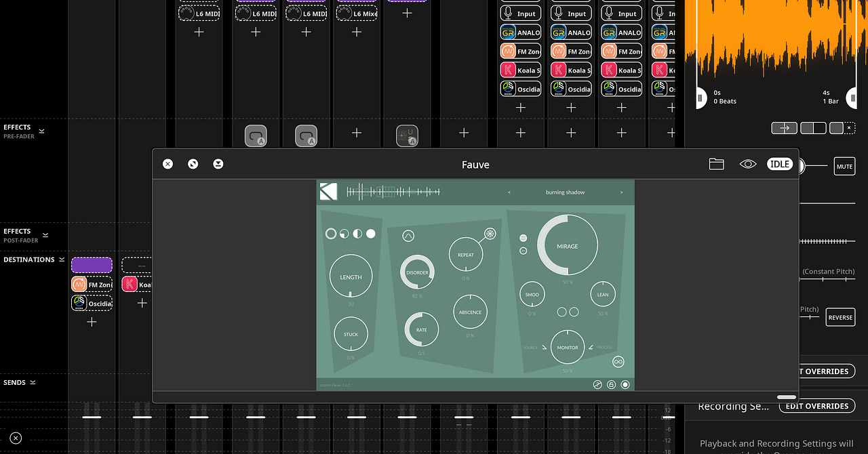Screen dimensions: 868x454
Task: Open the preset folder in Fauve window
Action: pos(716,164)
